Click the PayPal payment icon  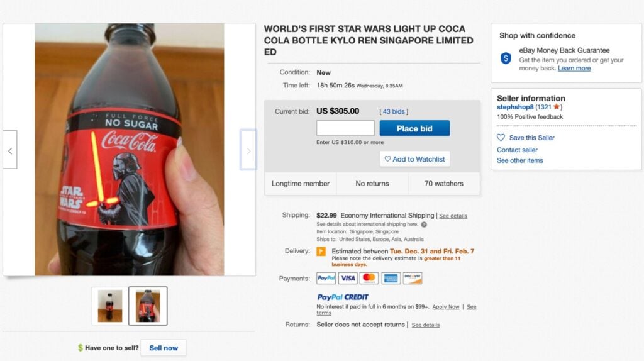326,278
